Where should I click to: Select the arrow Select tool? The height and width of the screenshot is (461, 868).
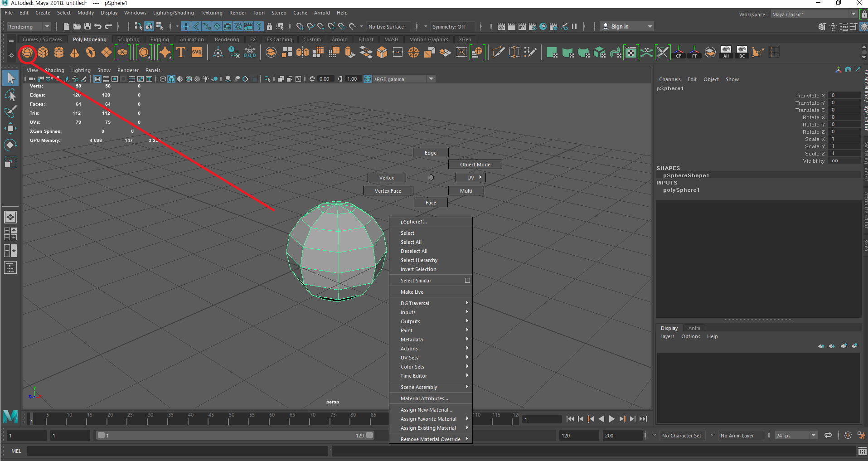click(10, 78)
